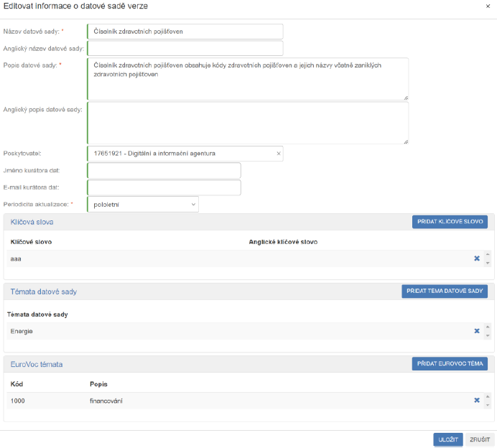Close the edit dataset dialog
Image resolution: width=497 pixels, height=448 pixels.
coord(488,6)
